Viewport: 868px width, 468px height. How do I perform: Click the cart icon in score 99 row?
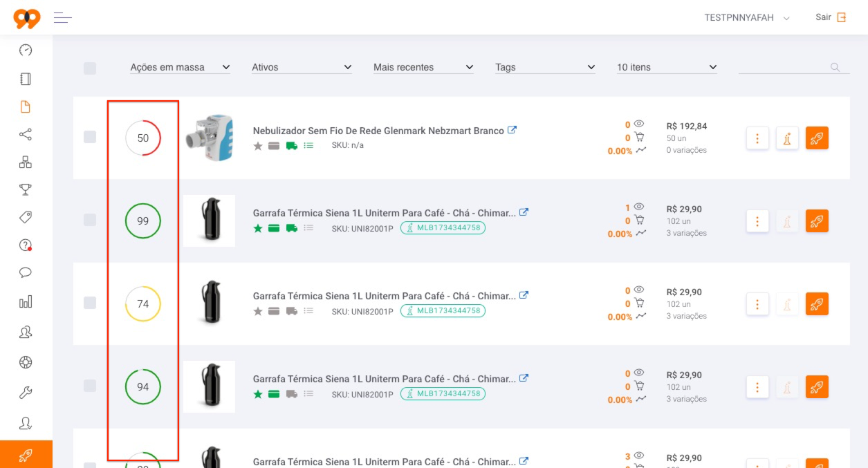[639, 221]
